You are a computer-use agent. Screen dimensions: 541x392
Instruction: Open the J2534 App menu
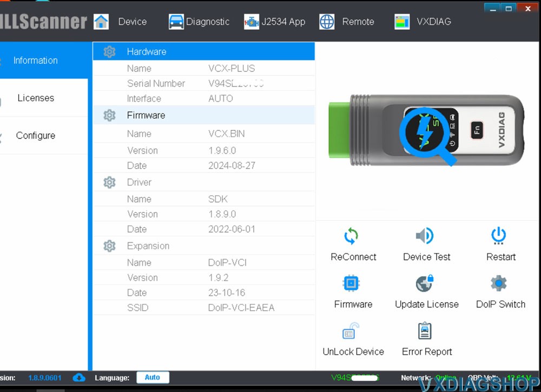[x=283, y=22]
